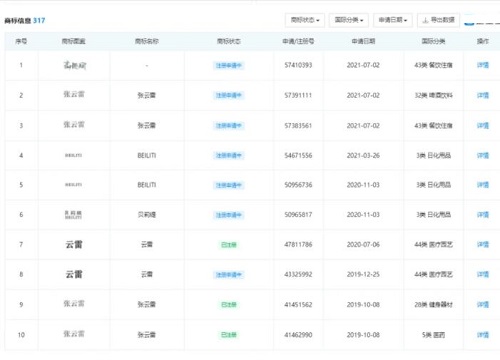Screen dimensions: 500x360
Task: Click BEILITI trademark image in row 4
Action: [x=73, y=155]
